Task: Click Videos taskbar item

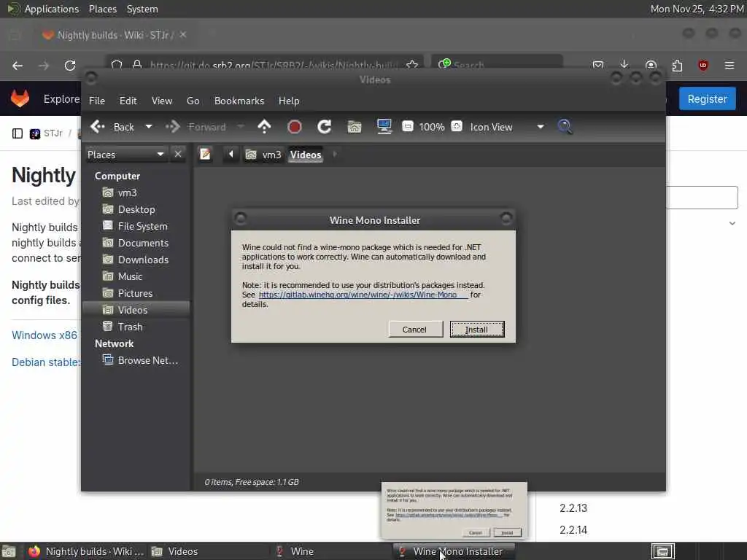Action: pos(209,551)
